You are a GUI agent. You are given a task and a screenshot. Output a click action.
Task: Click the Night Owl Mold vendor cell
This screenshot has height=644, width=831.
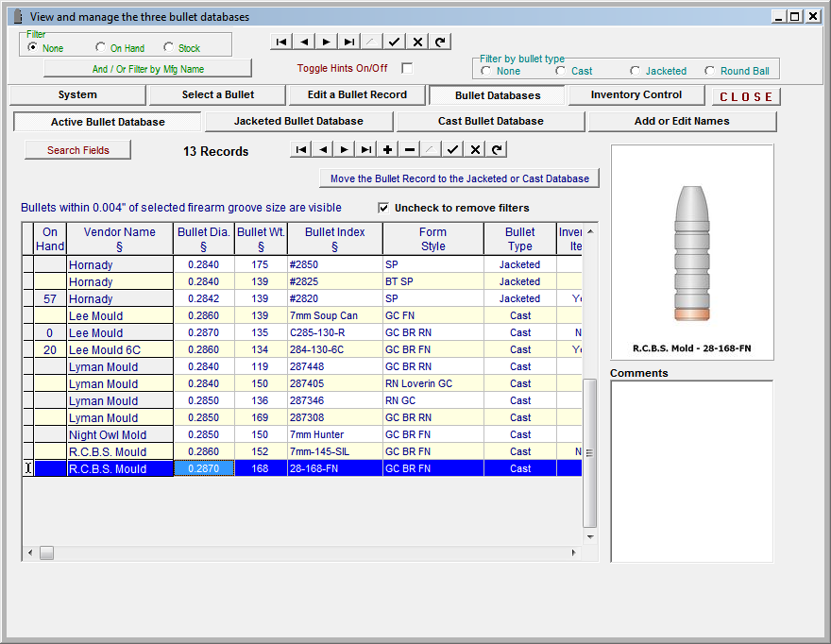coord(120,434)
